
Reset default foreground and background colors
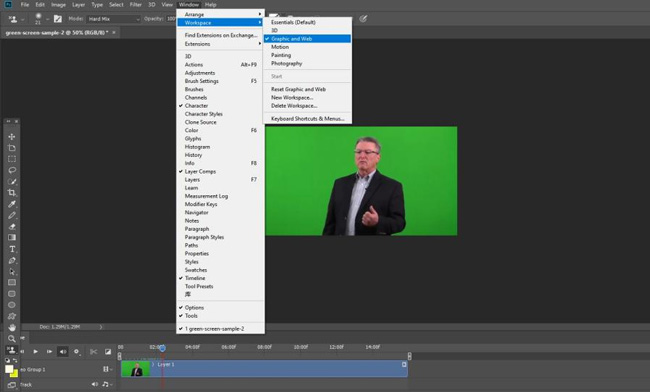pyautogui.click(x=7, y=361)
